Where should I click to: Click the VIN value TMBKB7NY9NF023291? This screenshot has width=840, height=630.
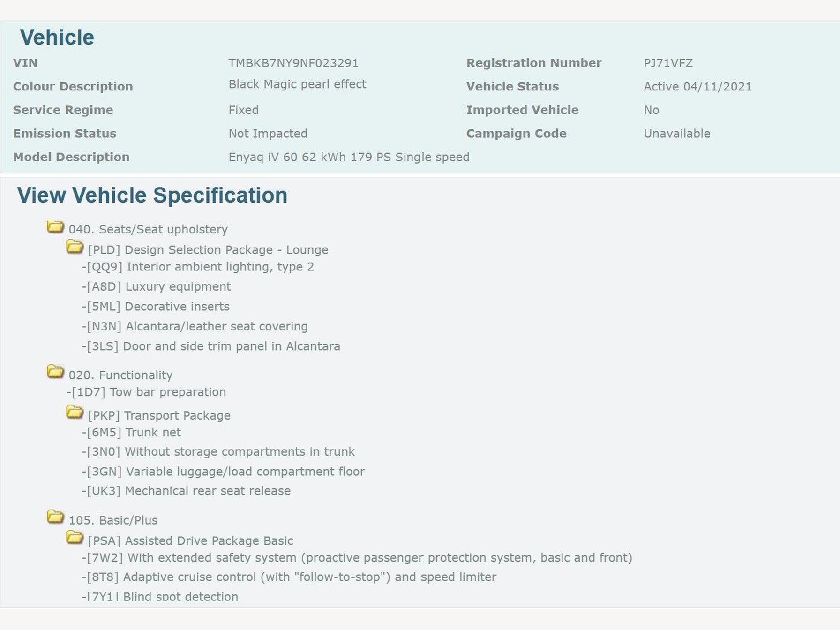[x=293, y=63]
